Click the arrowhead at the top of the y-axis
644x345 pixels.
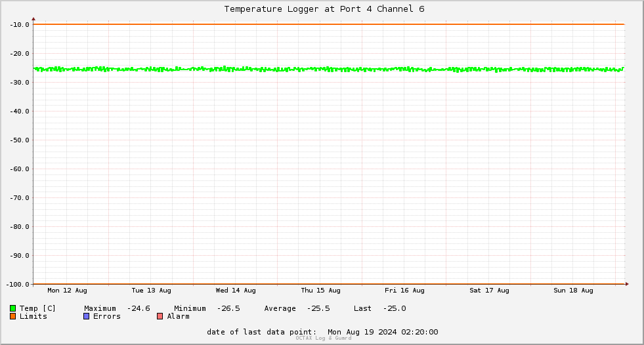point(33,19)
